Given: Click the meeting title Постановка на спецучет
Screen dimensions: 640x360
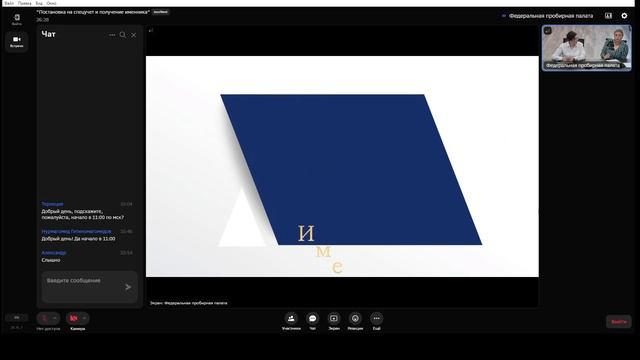Looking at the screenshot, I should [93, 12].
